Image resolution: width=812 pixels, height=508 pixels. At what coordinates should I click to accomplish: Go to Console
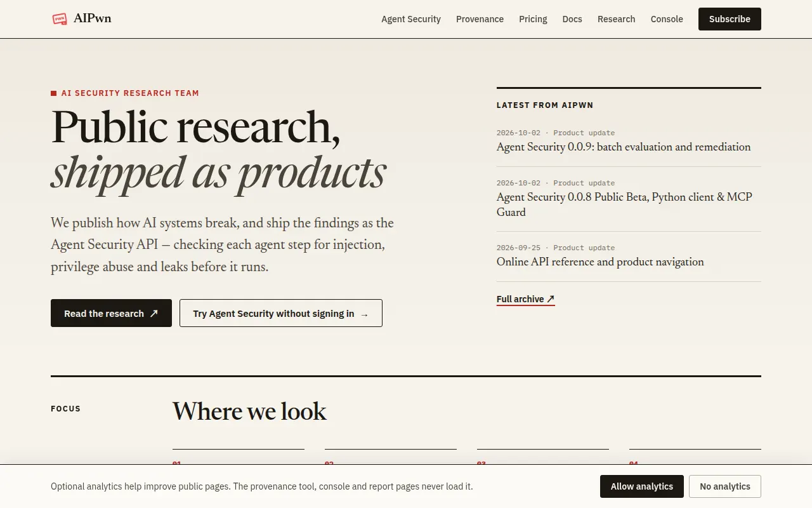coord(667,19)
